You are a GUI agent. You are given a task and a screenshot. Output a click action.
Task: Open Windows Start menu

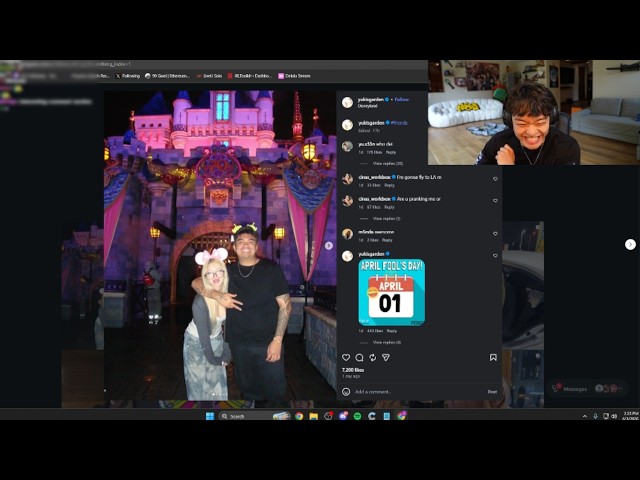210,416
